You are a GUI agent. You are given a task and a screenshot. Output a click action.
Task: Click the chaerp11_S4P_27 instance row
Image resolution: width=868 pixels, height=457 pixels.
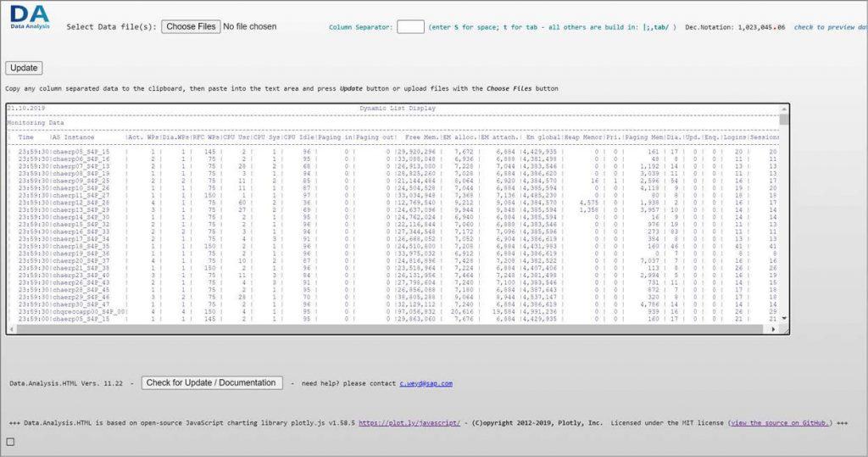pyautogui.click(x=392, y=196)
